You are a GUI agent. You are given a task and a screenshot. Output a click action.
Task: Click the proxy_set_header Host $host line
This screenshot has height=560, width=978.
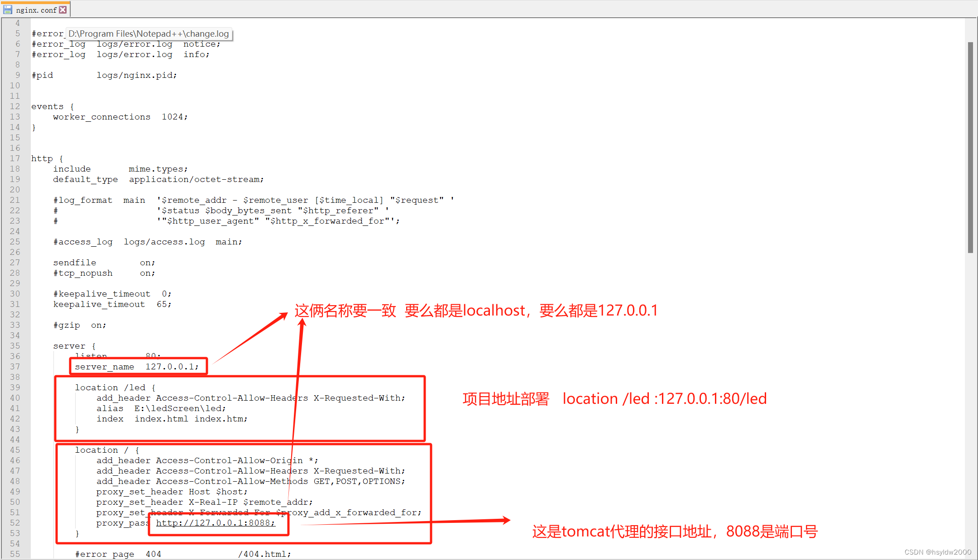click(x=172, y=492)
